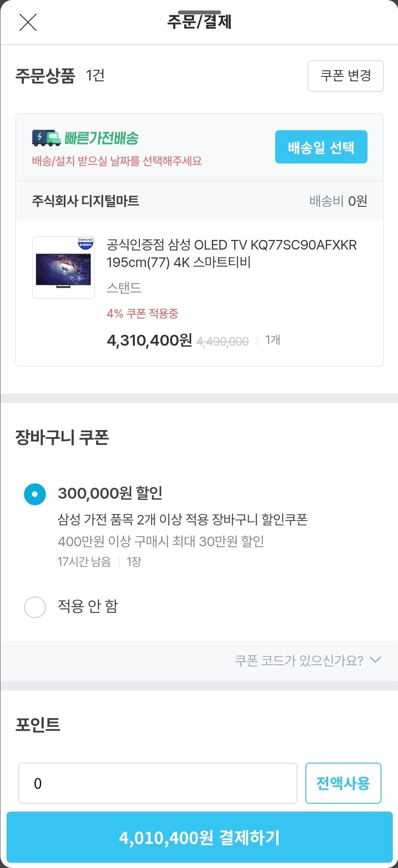Open the Samsung OLED TV product title

click(232, 253)
